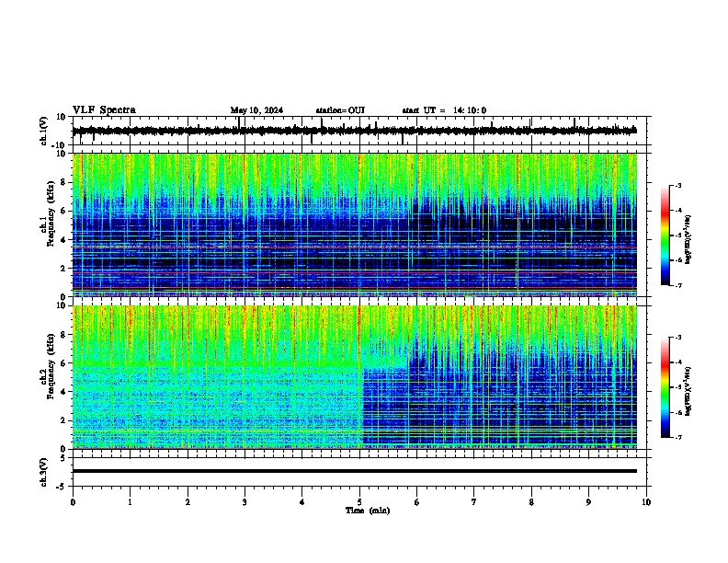Click the ch.2 "Frequency (kHz)" axis label
The image size is (728, 563).
[x=51, y=366]
